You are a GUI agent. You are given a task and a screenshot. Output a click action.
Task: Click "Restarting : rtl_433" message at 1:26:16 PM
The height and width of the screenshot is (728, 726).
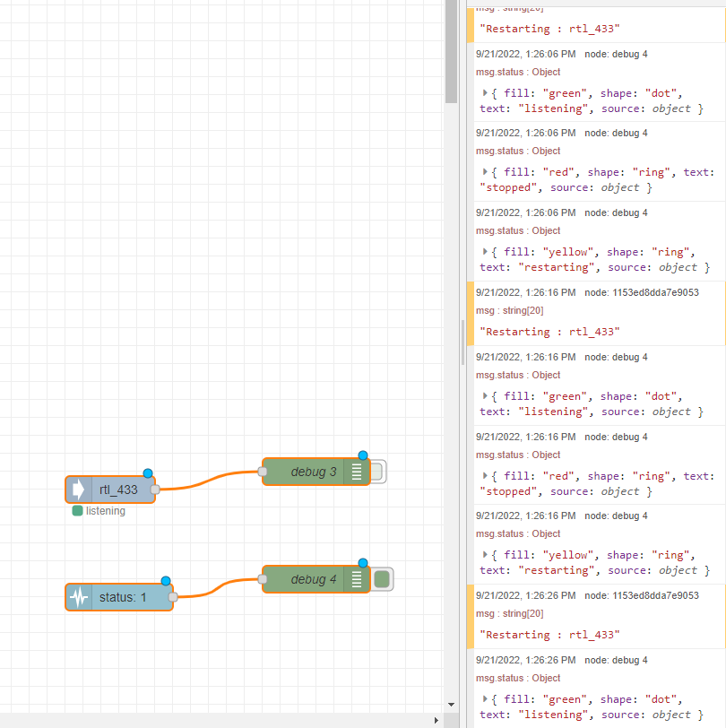coord(549,332)
